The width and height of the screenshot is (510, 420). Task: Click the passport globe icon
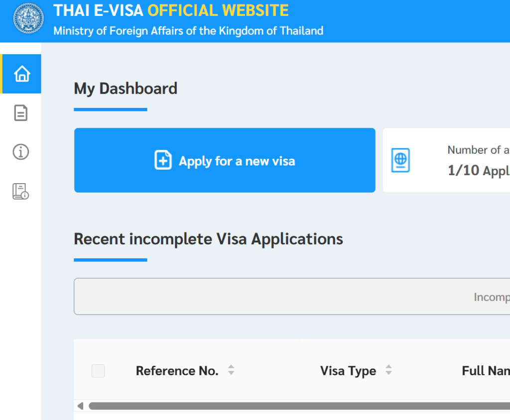tap(400, 160)
